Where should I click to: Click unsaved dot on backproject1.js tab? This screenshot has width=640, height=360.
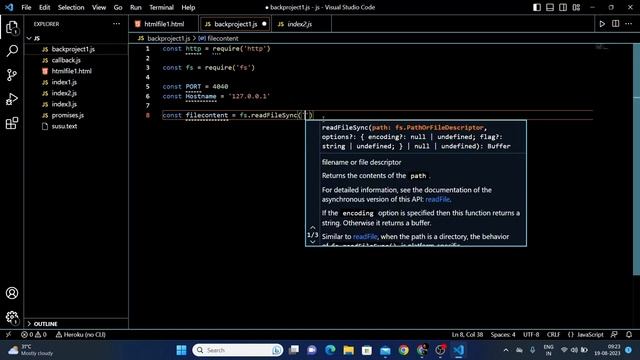tap(264, 24)
